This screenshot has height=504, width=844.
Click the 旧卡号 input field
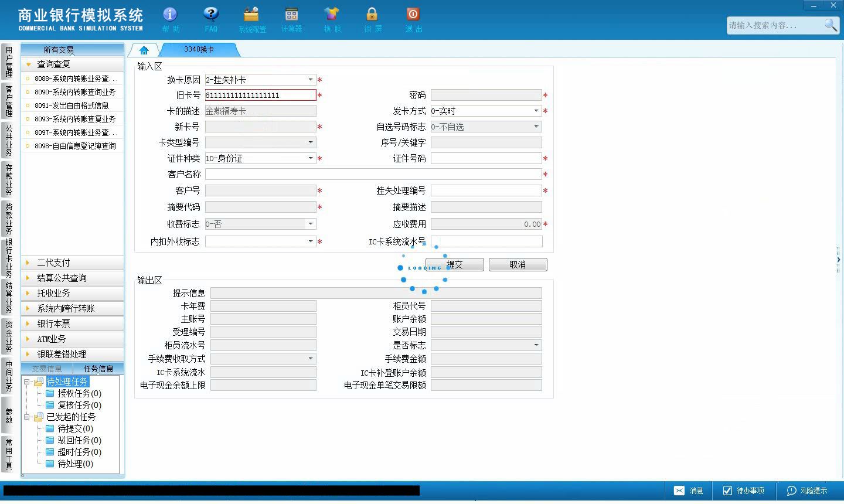[x=260, y=95]
